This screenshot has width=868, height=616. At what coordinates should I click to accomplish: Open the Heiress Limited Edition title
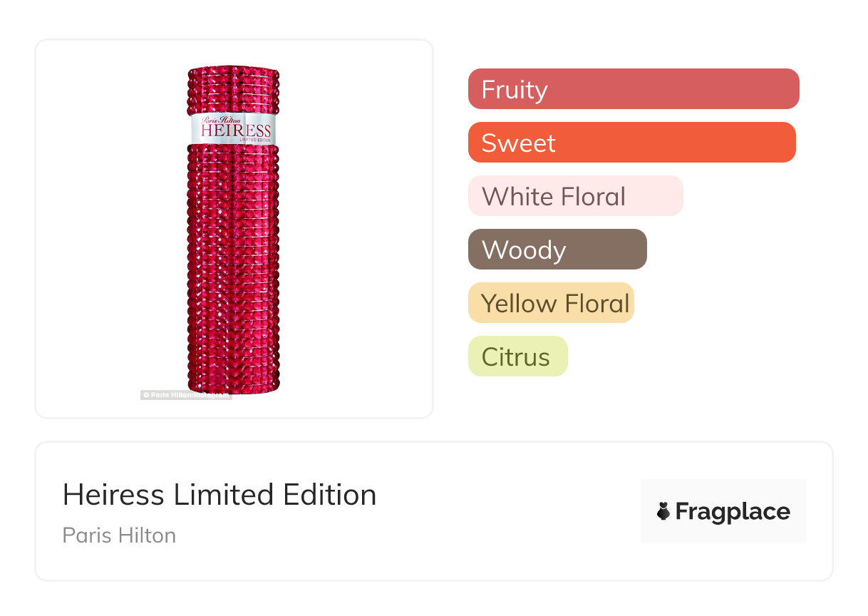(x=219, y=495)
